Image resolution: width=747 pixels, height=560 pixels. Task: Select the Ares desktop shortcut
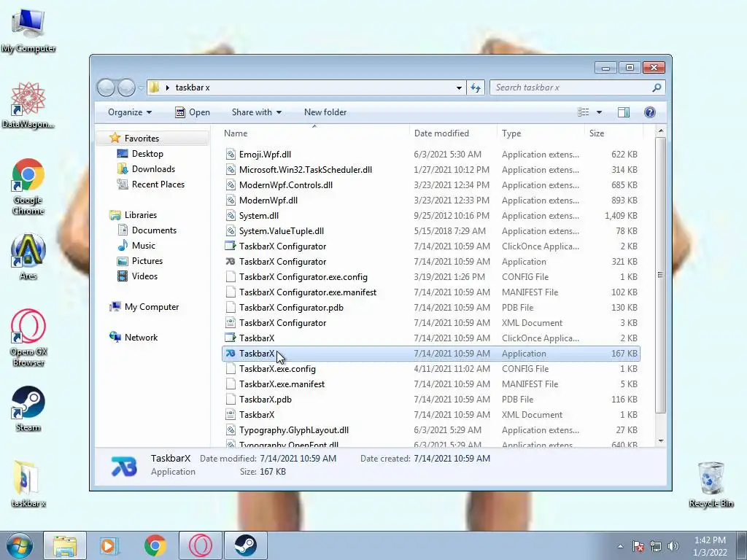[28, 257]
